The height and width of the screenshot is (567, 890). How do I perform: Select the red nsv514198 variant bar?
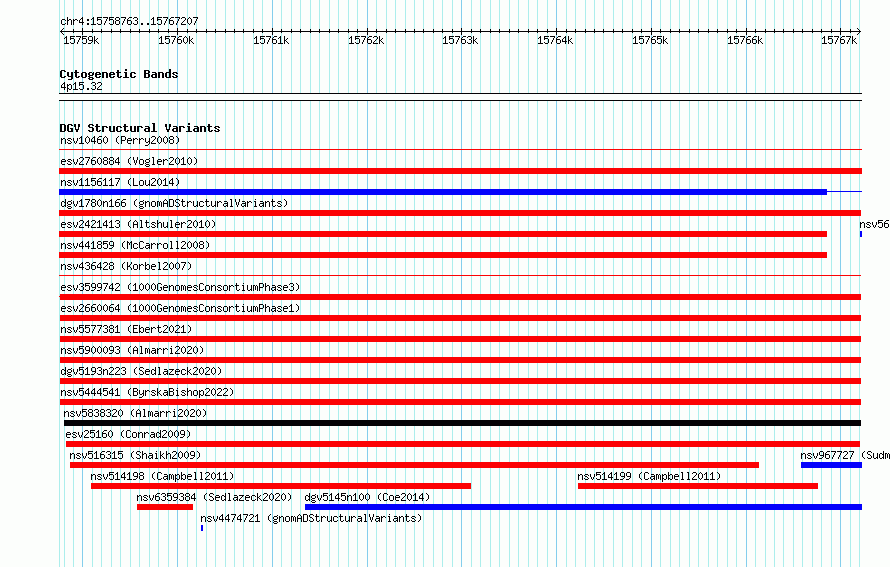click(x=281, y=486)
